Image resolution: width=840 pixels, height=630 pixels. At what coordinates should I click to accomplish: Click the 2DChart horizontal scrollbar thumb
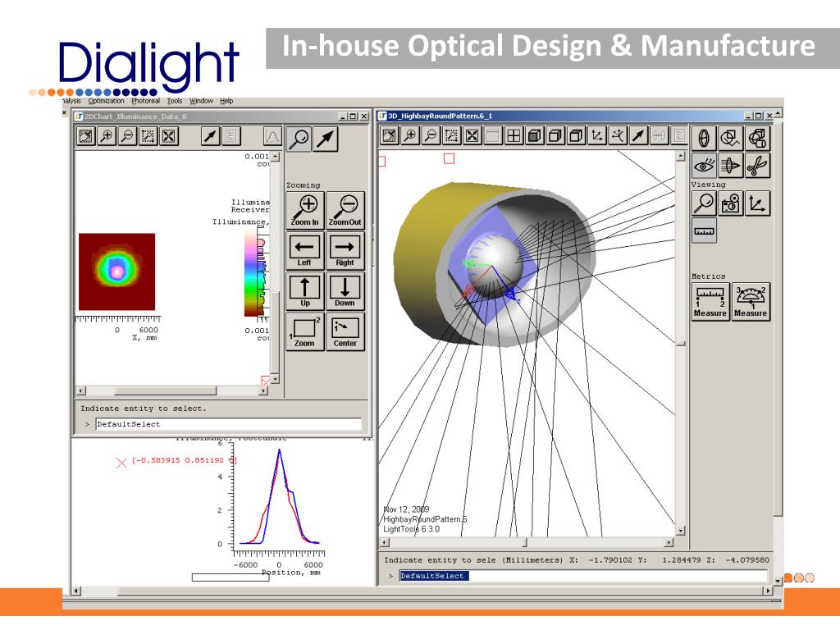pyautogui.click(x=166, y=391)
